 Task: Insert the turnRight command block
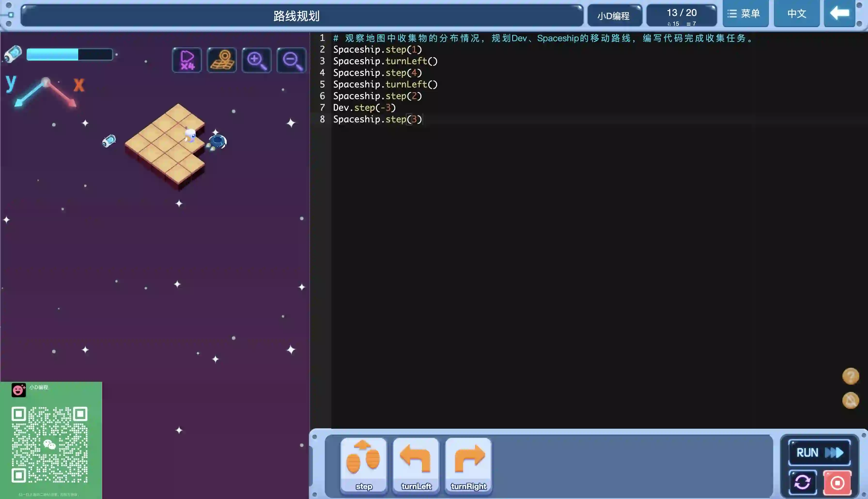pos(468,465)
